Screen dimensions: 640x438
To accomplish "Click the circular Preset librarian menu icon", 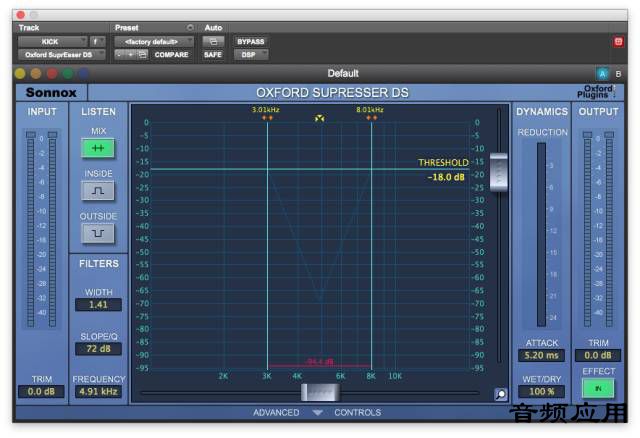I will coord(190,28).
